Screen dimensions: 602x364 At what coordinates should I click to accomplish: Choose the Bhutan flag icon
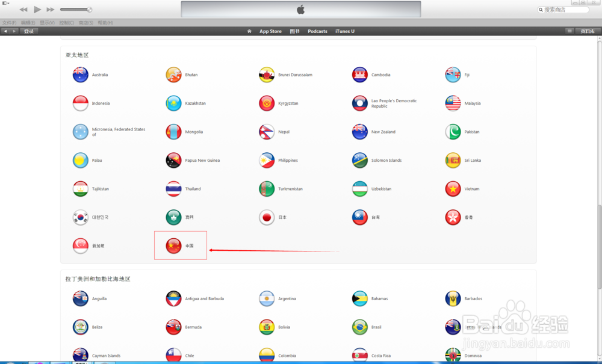pyautogui.click(x=173, y=75)
